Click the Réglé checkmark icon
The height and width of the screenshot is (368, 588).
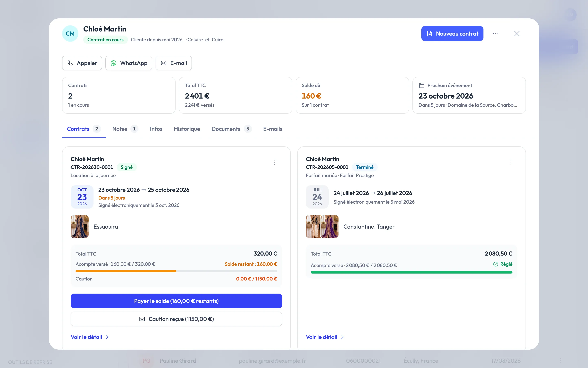click(496, 264)
